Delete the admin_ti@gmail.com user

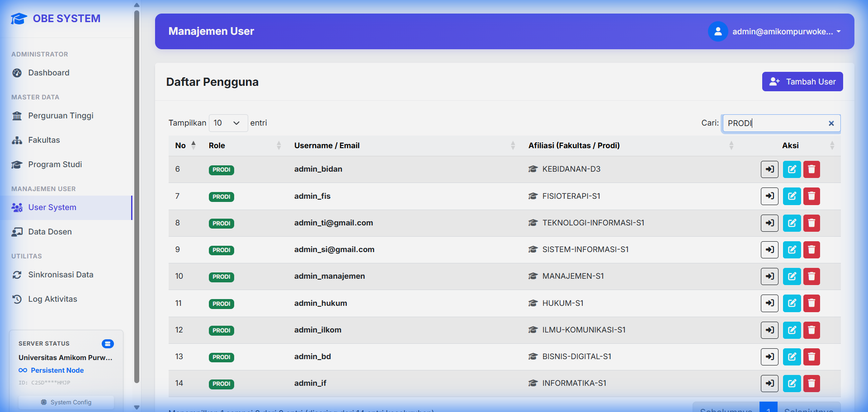[811, 223]
